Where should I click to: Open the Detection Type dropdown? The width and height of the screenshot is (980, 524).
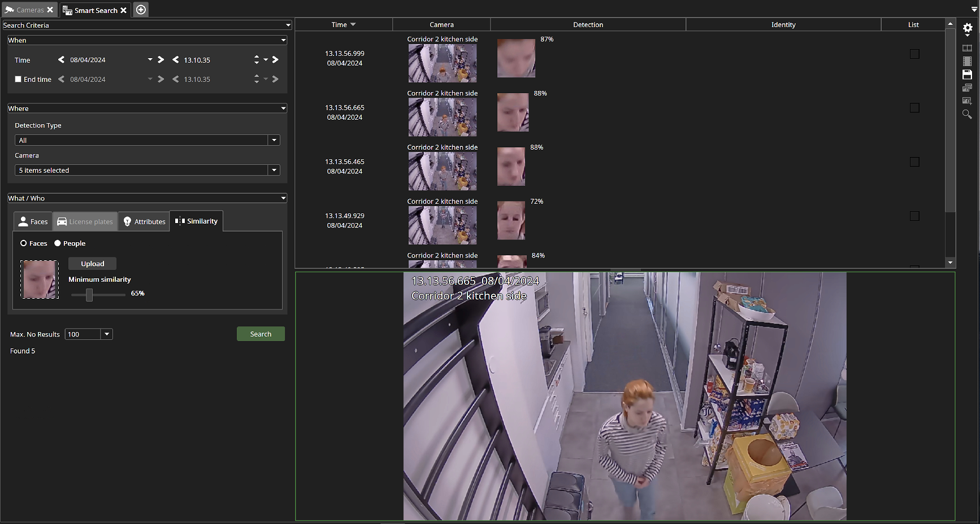[x=274, y=140]
